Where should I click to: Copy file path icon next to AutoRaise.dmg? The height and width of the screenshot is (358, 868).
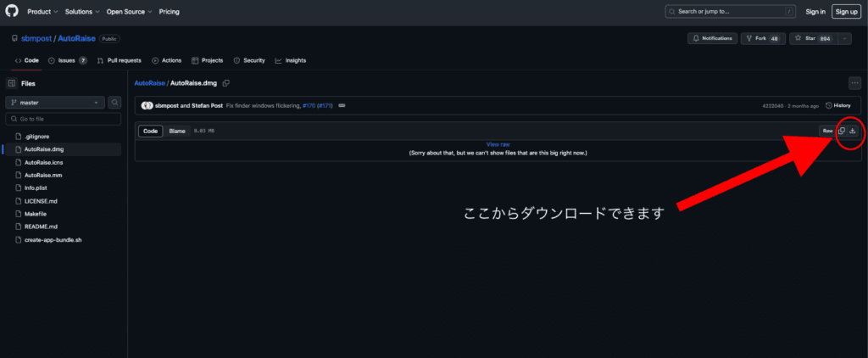(x=225, y=83)
